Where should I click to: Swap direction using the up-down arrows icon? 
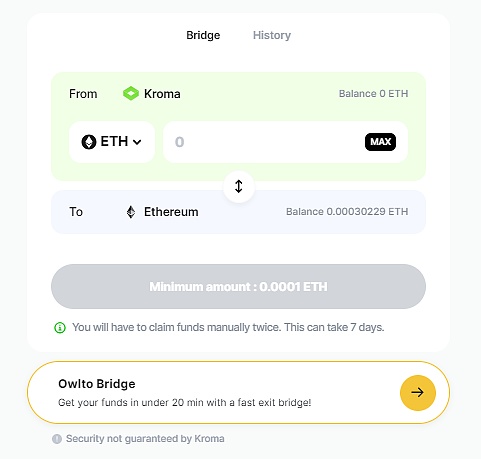coord(239,186)
